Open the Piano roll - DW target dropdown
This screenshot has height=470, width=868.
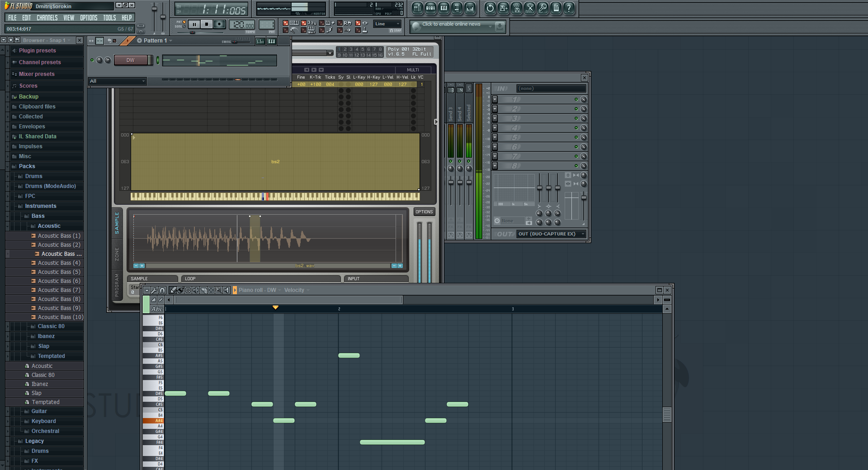[x=260, y=290]
